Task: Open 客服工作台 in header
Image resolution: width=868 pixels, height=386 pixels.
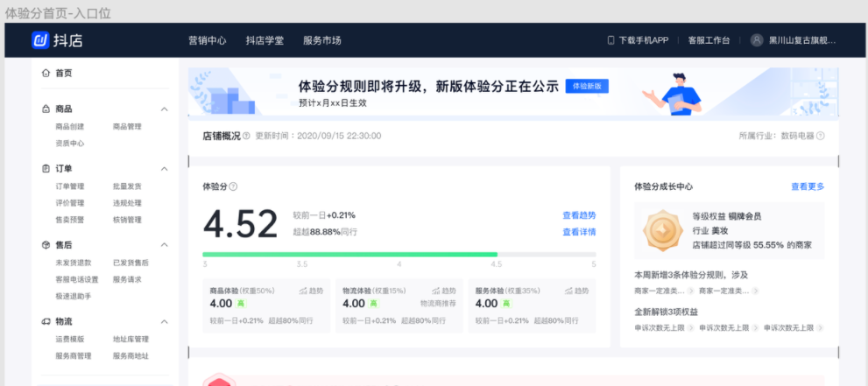Action: pyautogui.click(x=709, y=40)
